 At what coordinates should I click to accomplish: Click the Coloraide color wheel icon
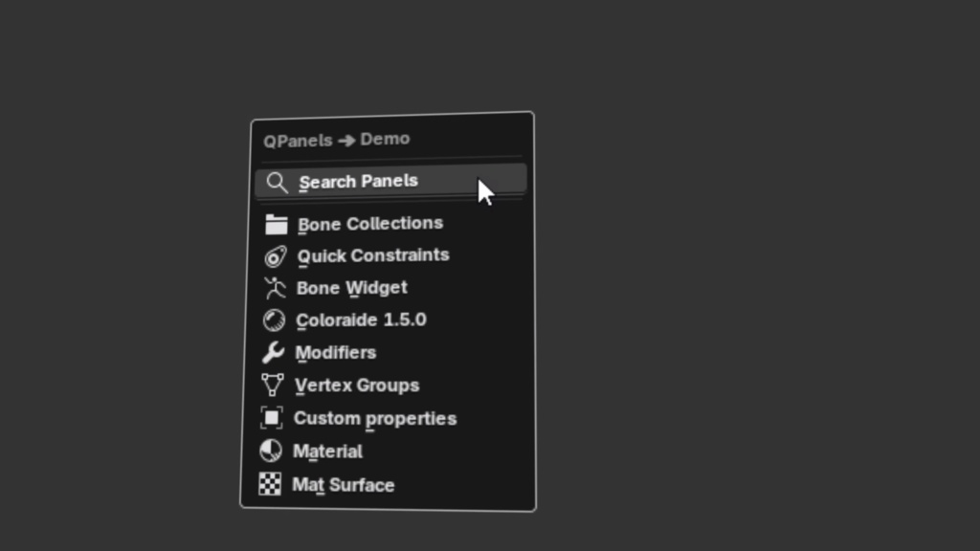click(x=274, y=320)
